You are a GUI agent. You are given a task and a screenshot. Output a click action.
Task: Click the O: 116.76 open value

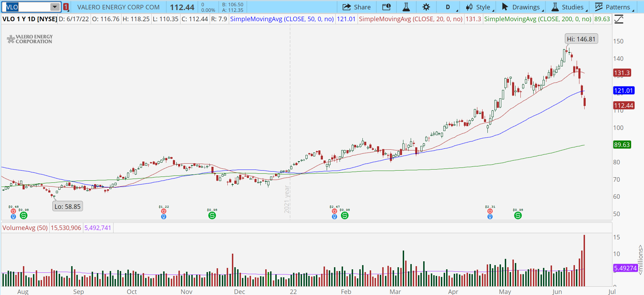[106, 19]
